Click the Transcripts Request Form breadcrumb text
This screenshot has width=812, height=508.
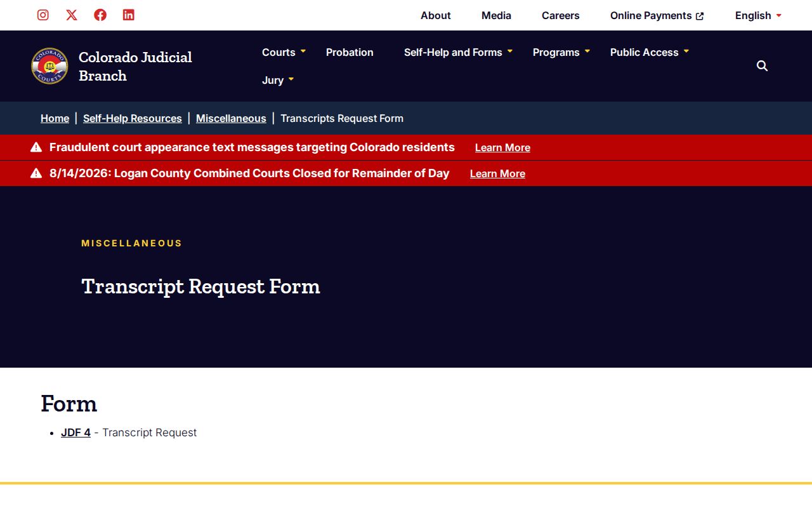coord(342,118)
